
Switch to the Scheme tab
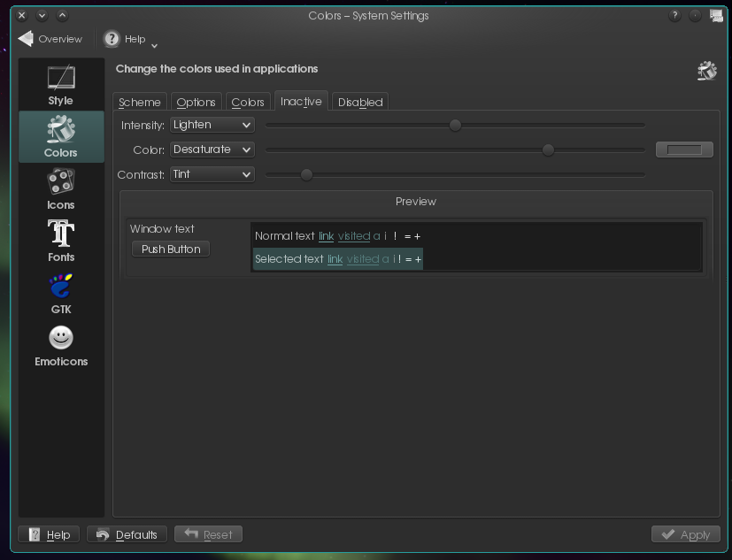(140, 102)
